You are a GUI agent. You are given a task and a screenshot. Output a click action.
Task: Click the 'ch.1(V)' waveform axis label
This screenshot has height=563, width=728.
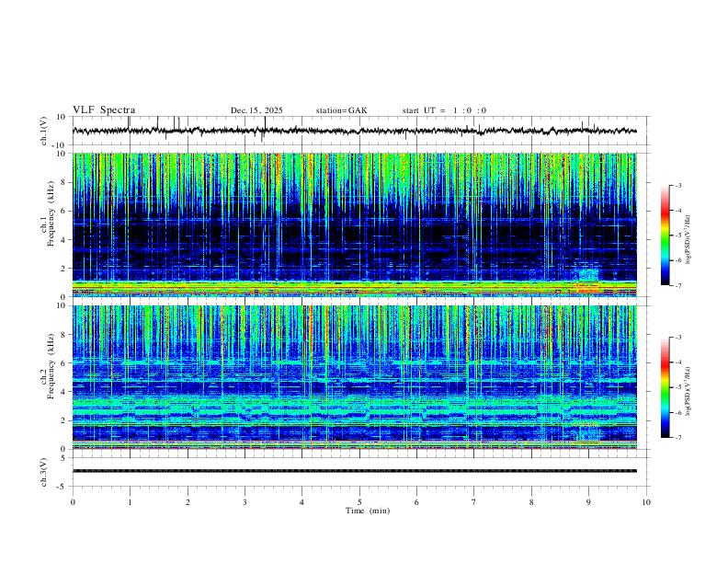point(44,131)
